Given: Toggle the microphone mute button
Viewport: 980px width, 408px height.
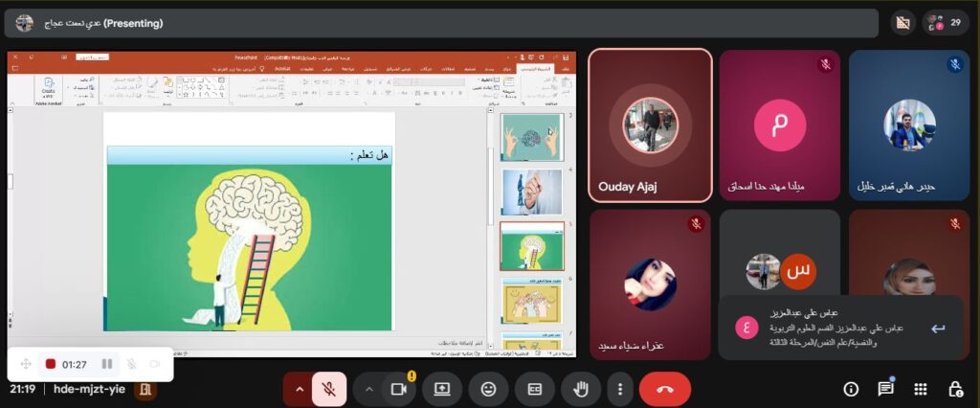Looking at the screenshot, I should coord(329,389).
